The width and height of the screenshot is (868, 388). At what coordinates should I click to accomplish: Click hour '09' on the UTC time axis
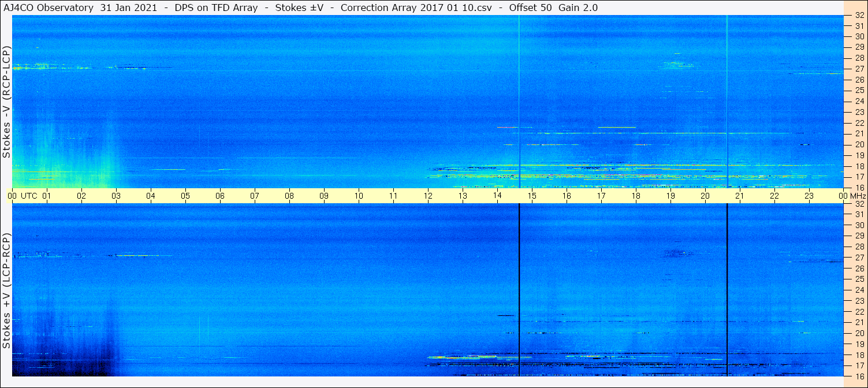324,196
